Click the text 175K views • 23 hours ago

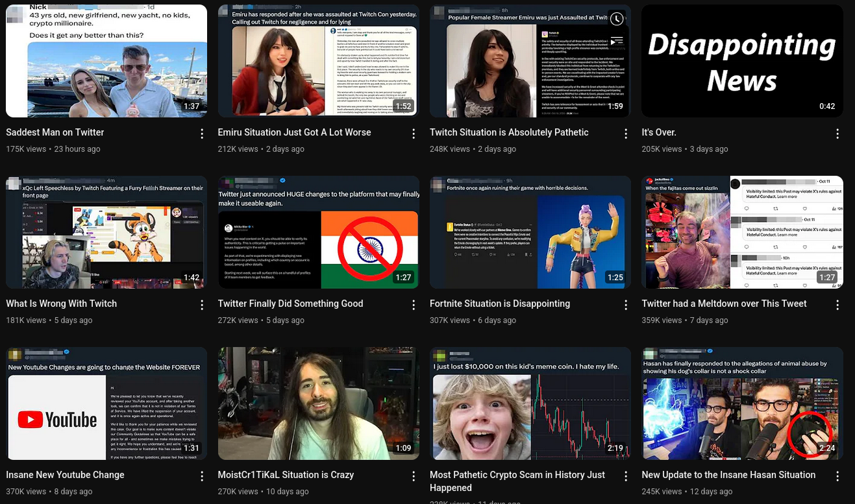coord(53,149)
